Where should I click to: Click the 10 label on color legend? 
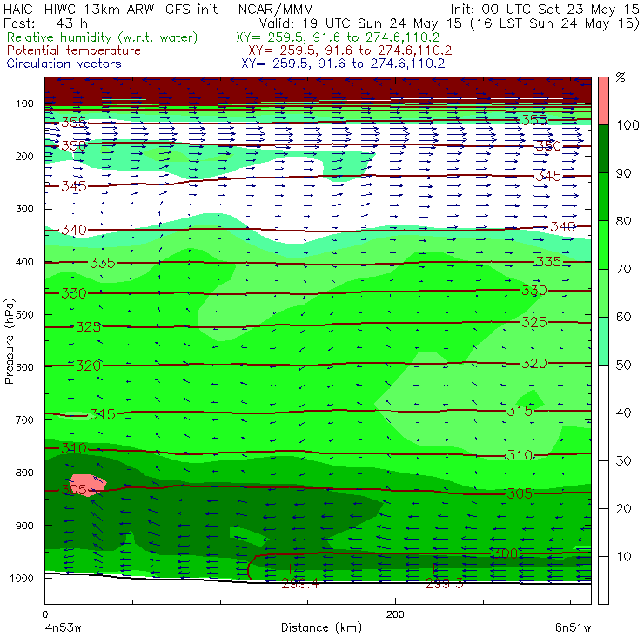[x=623, y=557]
